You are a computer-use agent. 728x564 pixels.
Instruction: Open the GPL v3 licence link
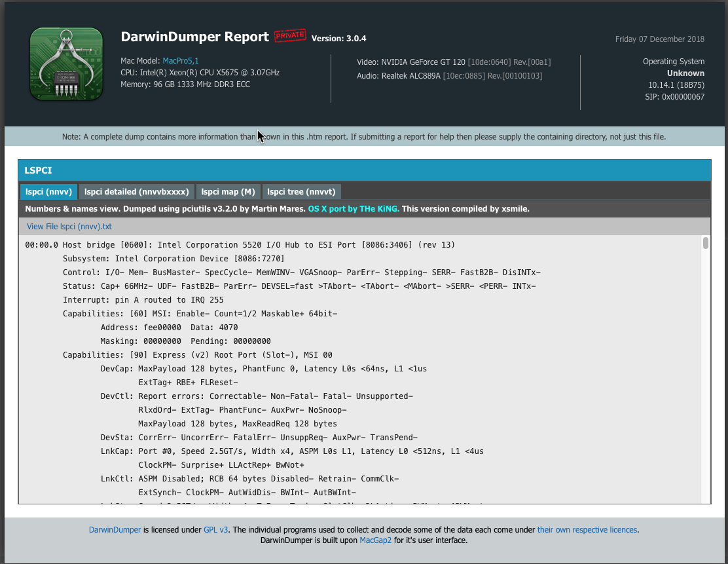click(x=216, y=530)
